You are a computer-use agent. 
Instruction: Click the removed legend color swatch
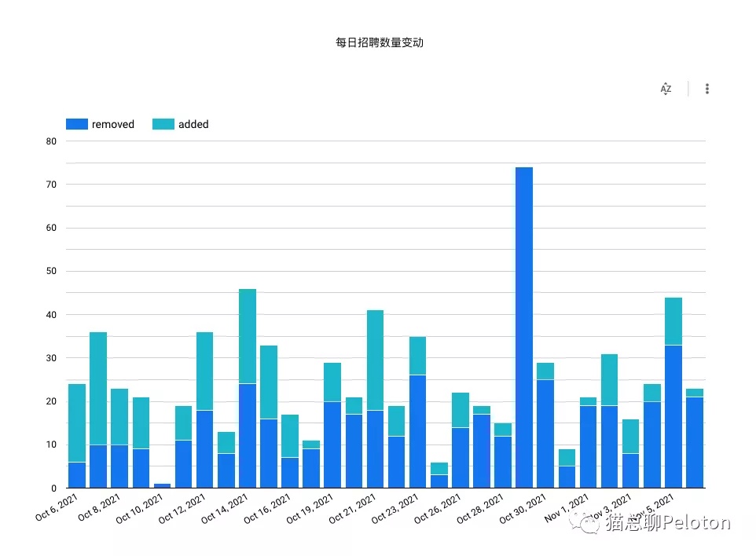[x=77, y=124]
